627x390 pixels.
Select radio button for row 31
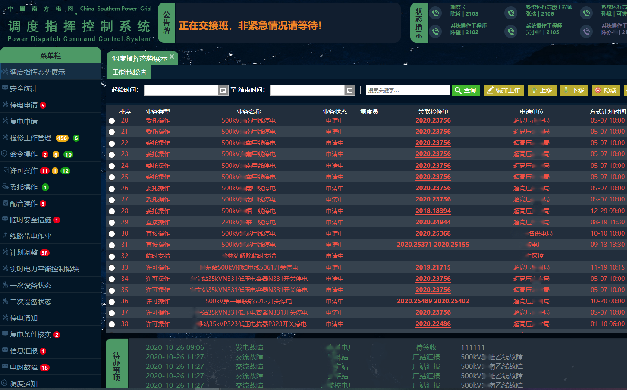(112, 245)
